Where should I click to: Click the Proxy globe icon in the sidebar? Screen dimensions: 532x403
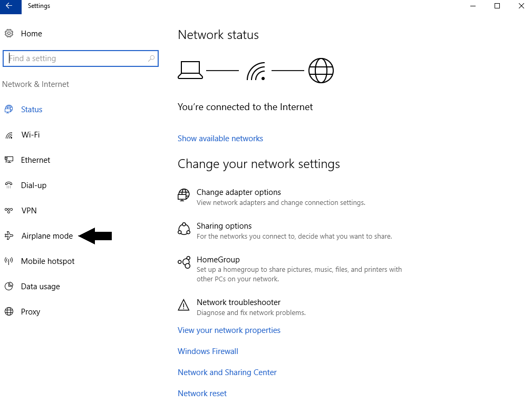pyautogui.click(x=9, y=312)
